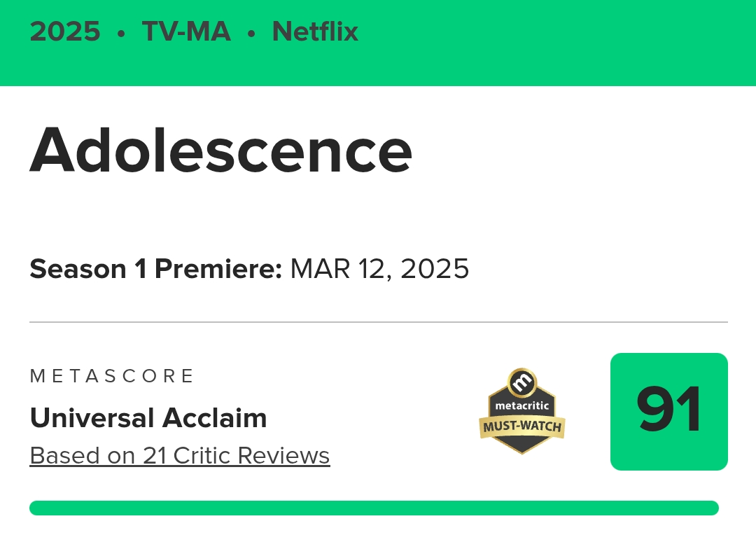This screenshot has width=756, height=535.
Task: Click the bullet between TV-MA and Netflix
Action: (251, 33)
